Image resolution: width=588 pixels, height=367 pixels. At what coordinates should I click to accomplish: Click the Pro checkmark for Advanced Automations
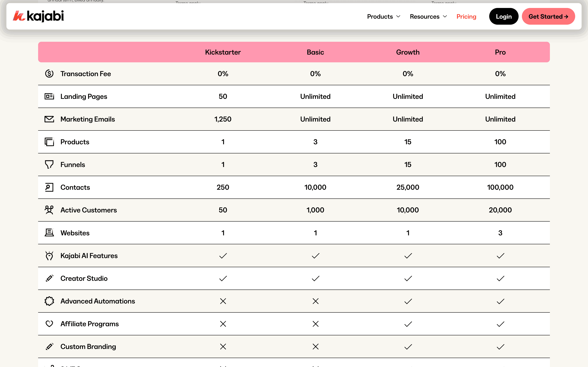point(500,301)
